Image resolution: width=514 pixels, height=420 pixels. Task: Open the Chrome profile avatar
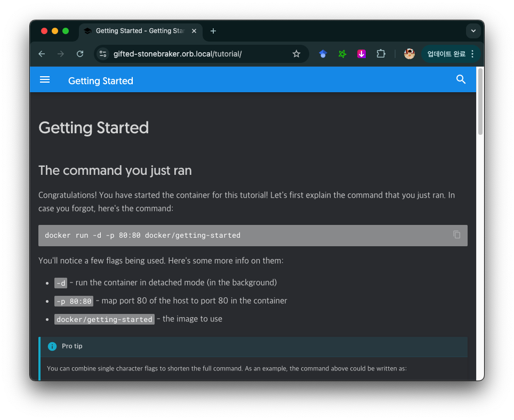coord(409,54)
